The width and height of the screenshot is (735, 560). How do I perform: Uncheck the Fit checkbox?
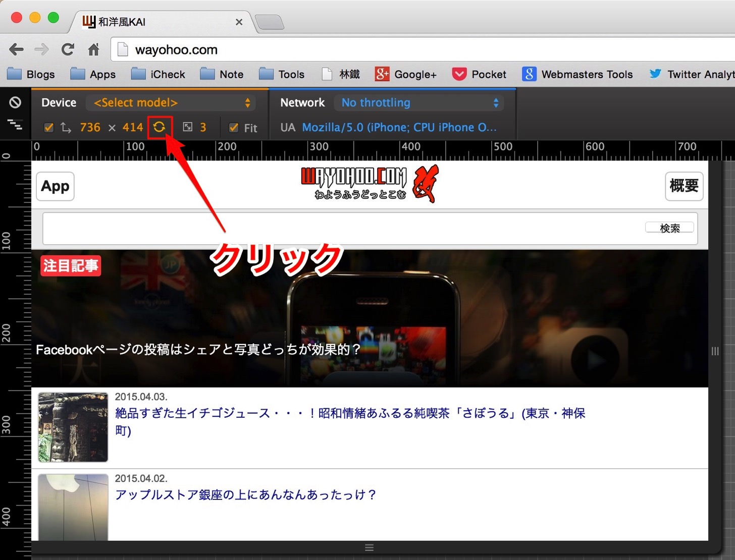click(234, 128)
